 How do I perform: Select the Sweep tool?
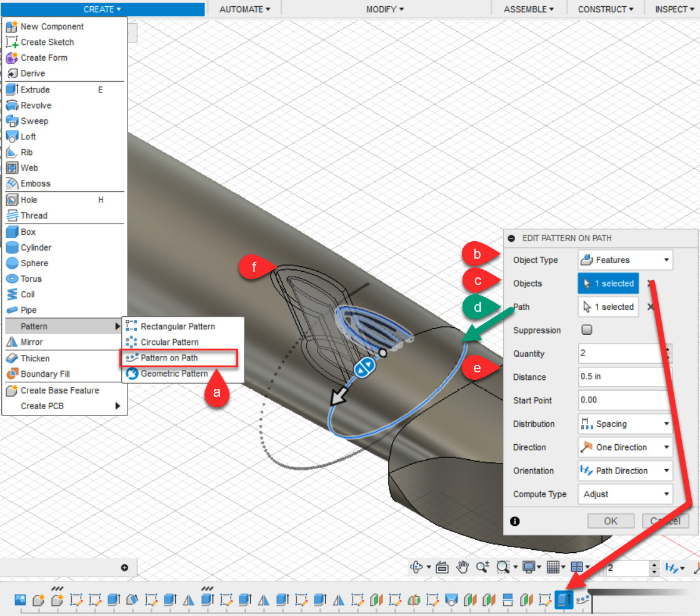pyautogui.click(x=33, y=121)
